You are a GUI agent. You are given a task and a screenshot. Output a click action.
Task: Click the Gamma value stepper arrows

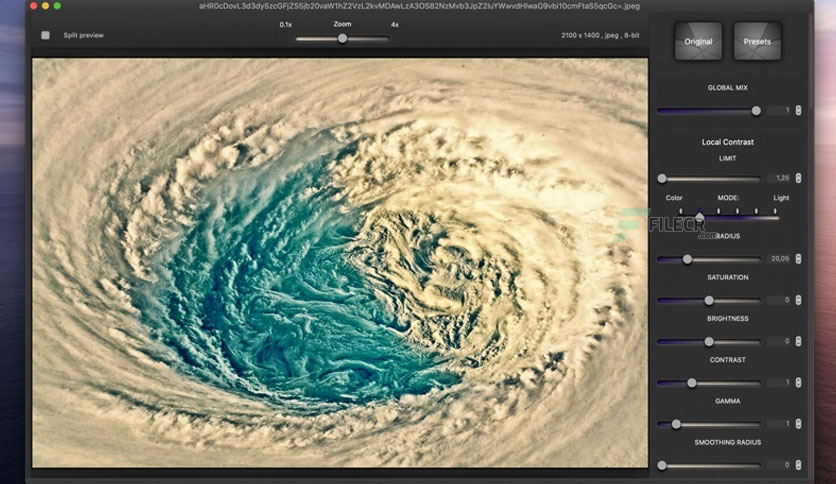798,424
